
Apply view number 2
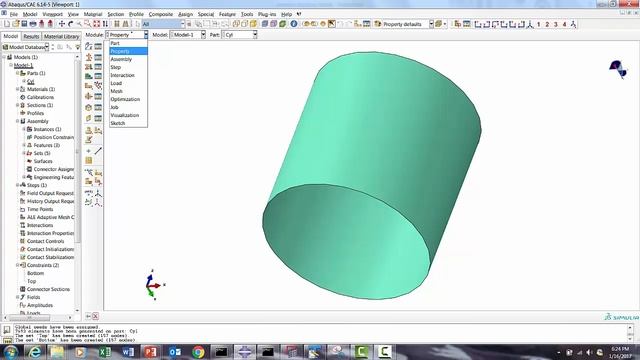pos(547,24)
